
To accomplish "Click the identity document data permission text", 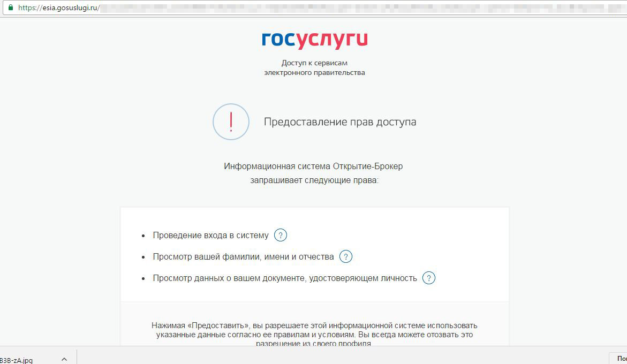I will (x=284, y=278).
